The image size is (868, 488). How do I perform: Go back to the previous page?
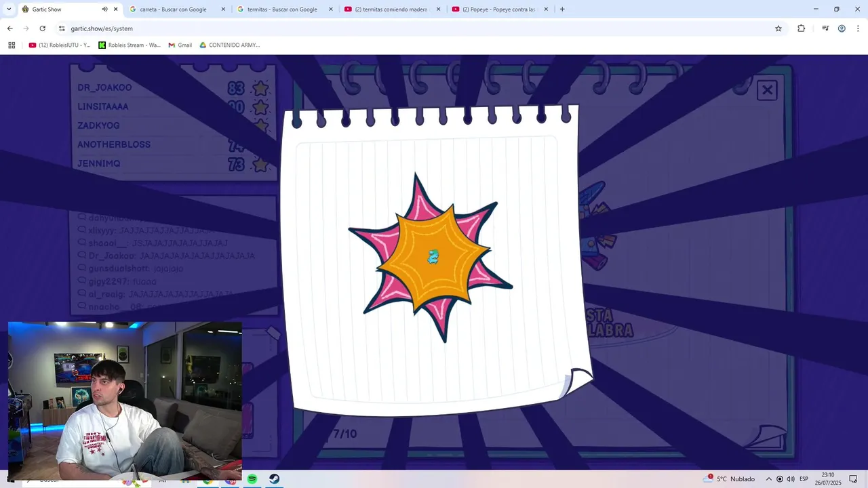tap(9, 28)
